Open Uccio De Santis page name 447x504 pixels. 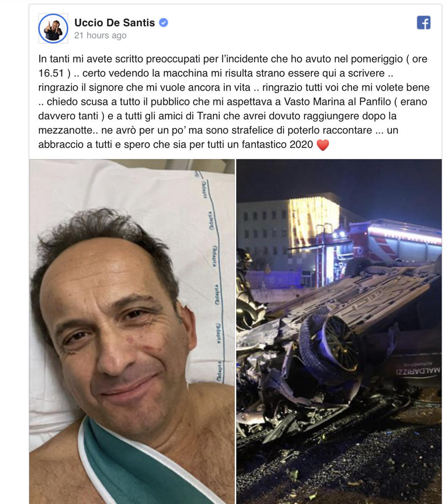(x=115, y=23)
